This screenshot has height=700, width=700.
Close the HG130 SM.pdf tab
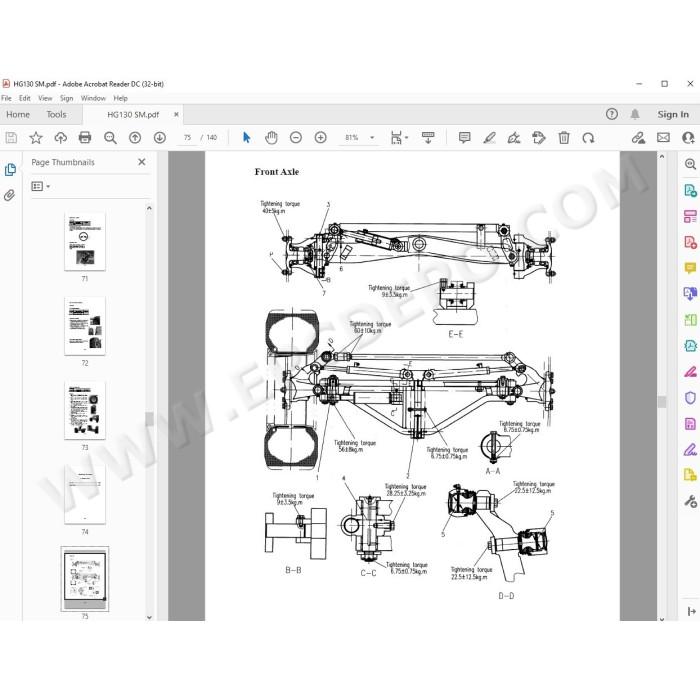tap(176, 114)
